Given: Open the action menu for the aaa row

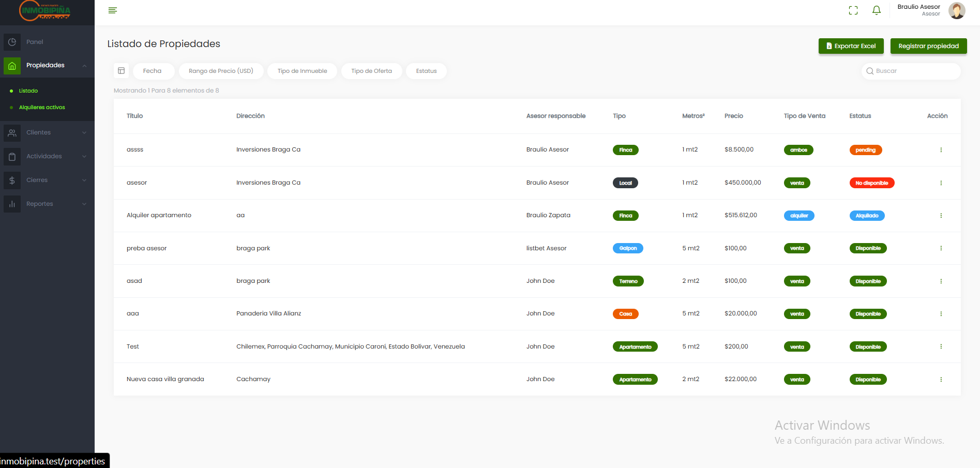Looking at the screenshot, I should 941,314.
